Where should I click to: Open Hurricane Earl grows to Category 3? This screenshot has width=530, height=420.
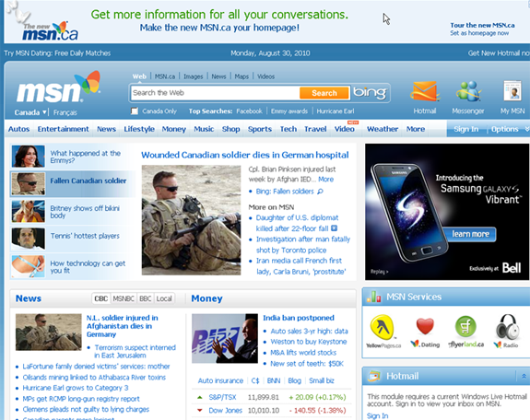76,388
